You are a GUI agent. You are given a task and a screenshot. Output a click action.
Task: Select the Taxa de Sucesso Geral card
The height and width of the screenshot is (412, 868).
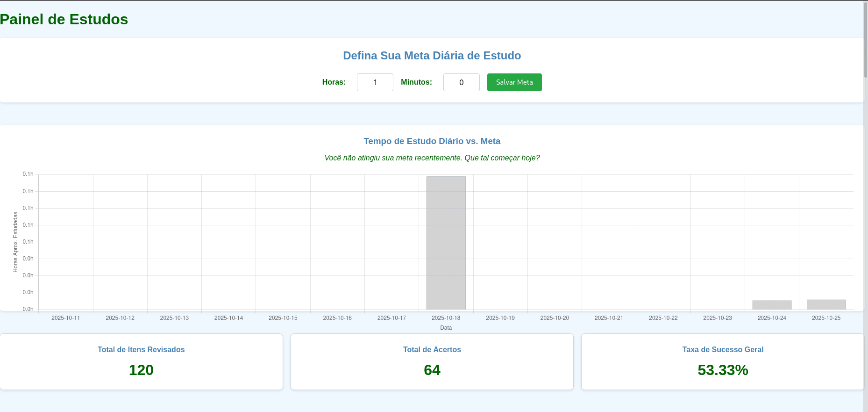click(x=722, y=361)
